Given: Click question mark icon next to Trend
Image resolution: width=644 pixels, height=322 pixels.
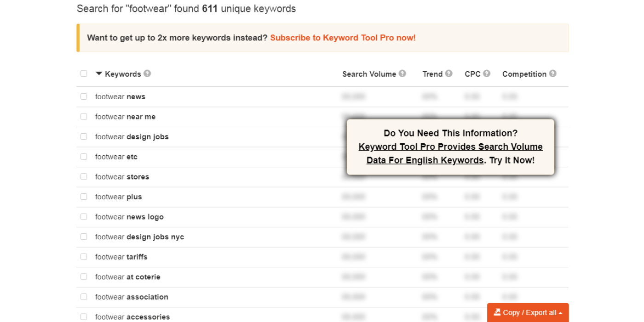Looking at the screenshot, I should (448, 73).
